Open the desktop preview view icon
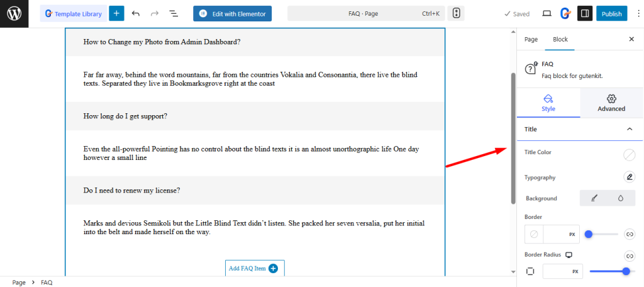644x287 pixels. [547, 13]
